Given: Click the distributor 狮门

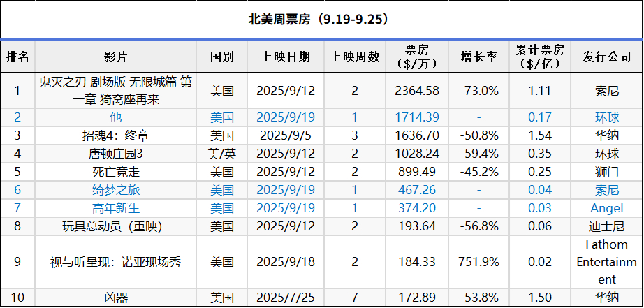Looking at the screenshot, I should point(606,172).
